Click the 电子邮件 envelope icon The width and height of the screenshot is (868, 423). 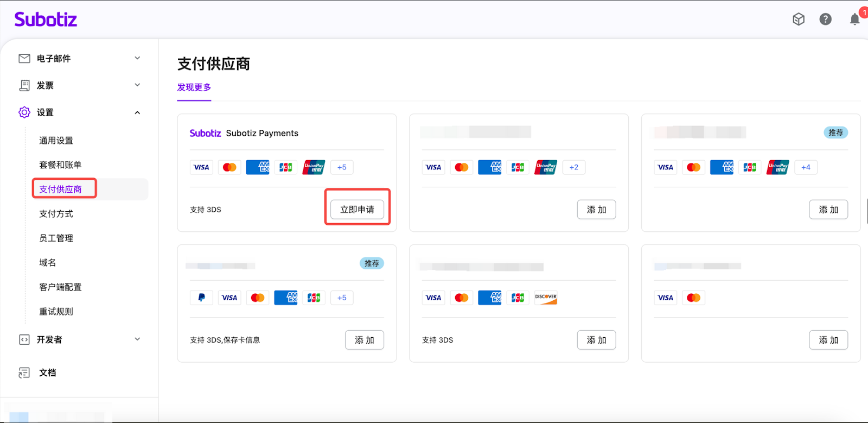click(24, 58)
